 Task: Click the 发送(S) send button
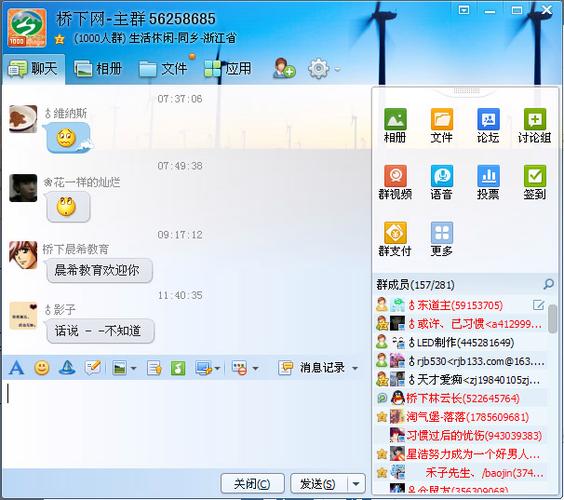[319, 484]
